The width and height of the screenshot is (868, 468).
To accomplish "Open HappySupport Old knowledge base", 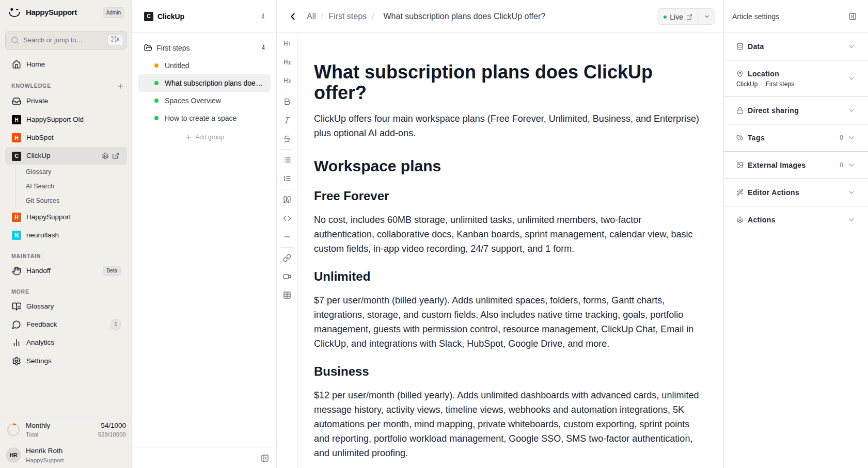I will click(66, 120).
